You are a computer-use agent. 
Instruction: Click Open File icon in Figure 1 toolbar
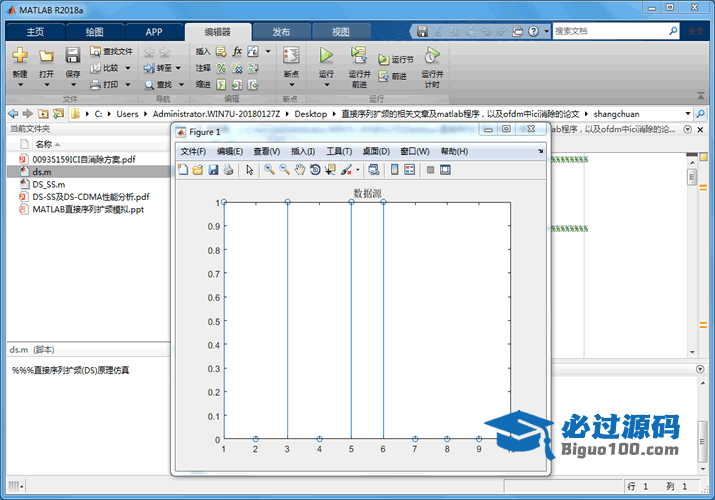pos(198,170)
